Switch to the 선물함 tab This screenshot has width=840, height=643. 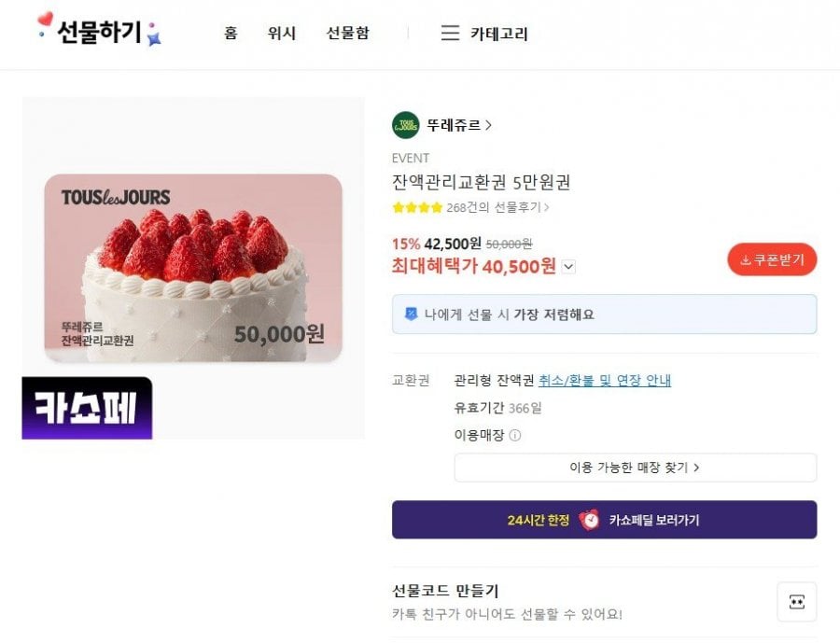pyautogui.click(x=347, y=33)
